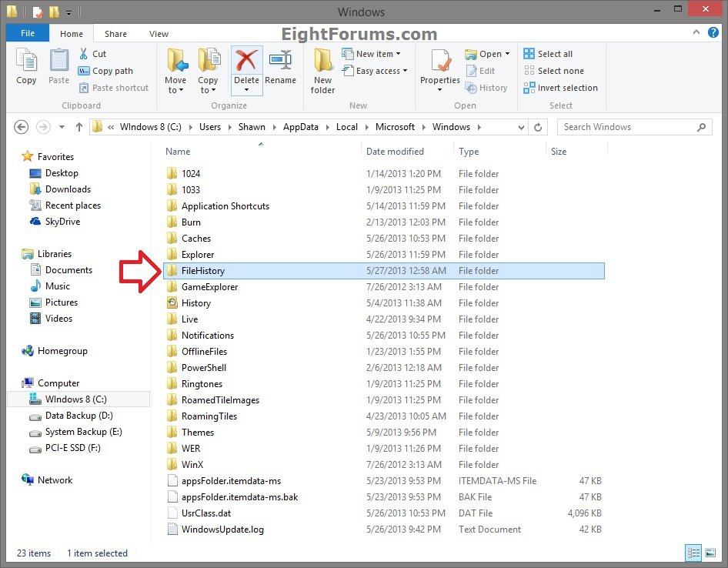Open the File menu tab
This screenshot has height=568, width=728.
click(x=27, y=34)
